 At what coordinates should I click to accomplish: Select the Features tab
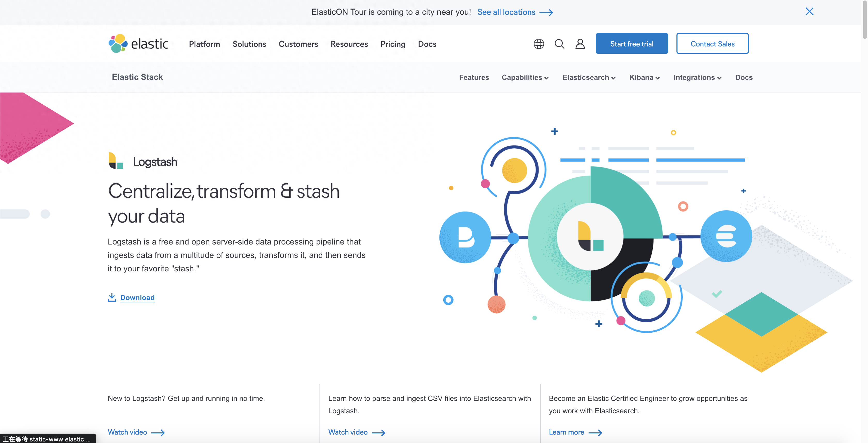474,78
